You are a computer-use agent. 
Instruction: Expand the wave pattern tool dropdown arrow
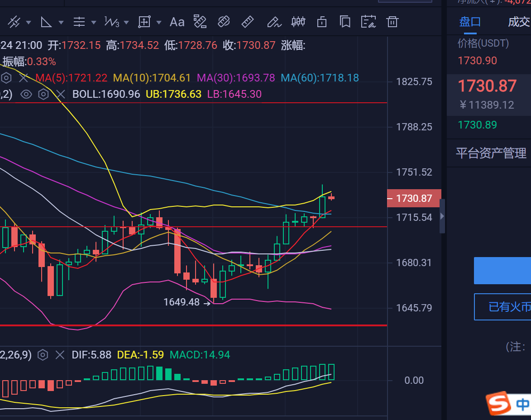[x=126, y=22]
